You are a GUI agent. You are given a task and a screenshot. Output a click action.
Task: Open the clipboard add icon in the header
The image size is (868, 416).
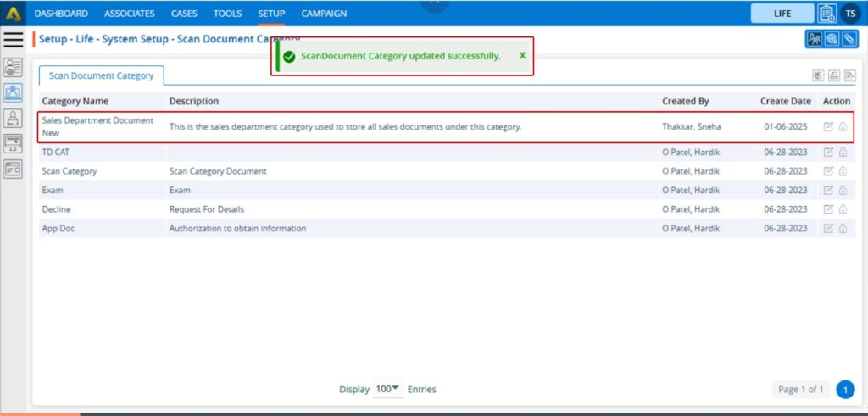826,14
